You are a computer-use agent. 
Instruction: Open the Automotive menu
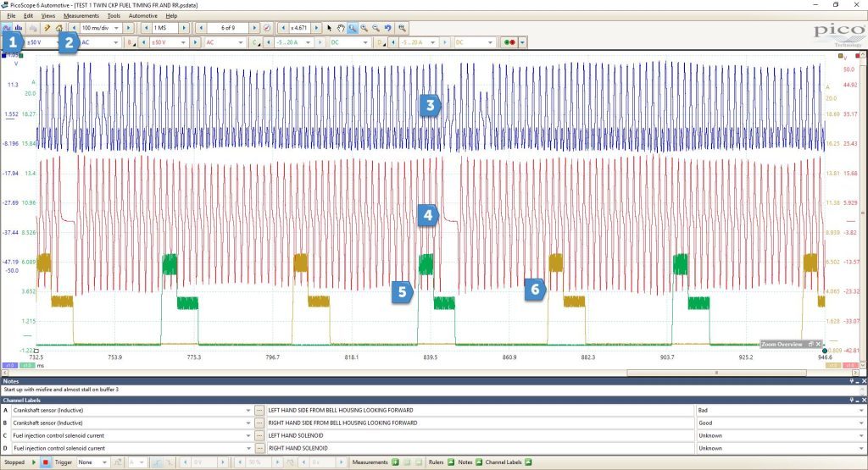point(142,16)
